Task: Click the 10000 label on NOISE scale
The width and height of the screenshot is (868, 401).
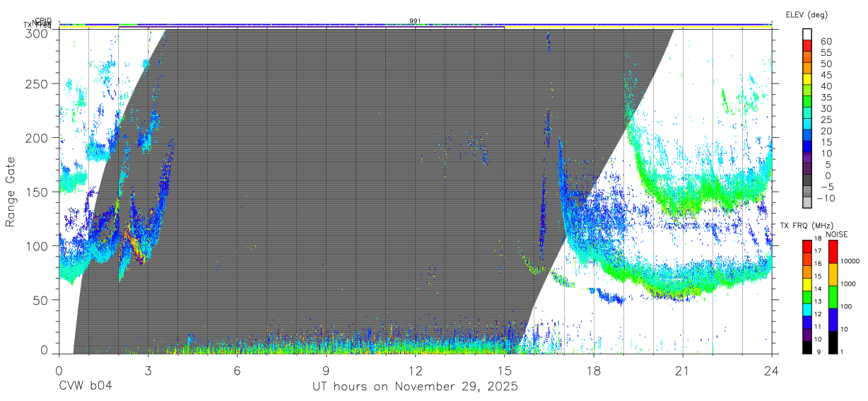Action: pos(852,261)
